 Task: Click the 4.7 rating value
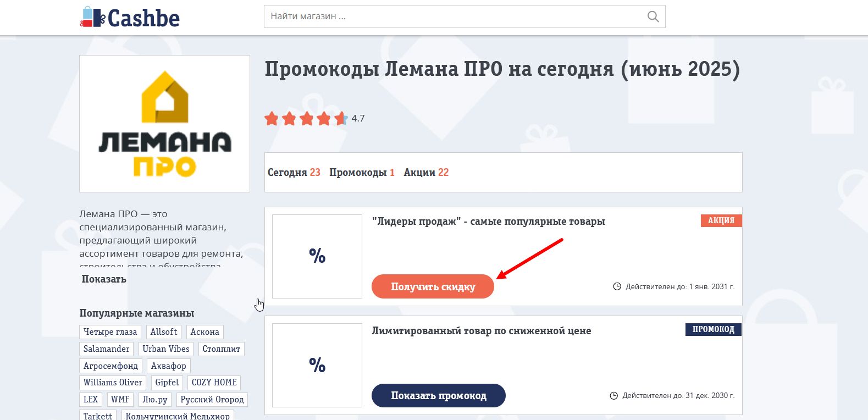358,118
